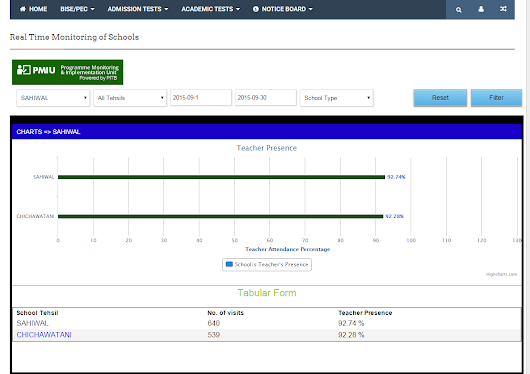The image size is (530, 374).
Task: Click the end date field 2015-09-30
Action: tap(266, 98)
